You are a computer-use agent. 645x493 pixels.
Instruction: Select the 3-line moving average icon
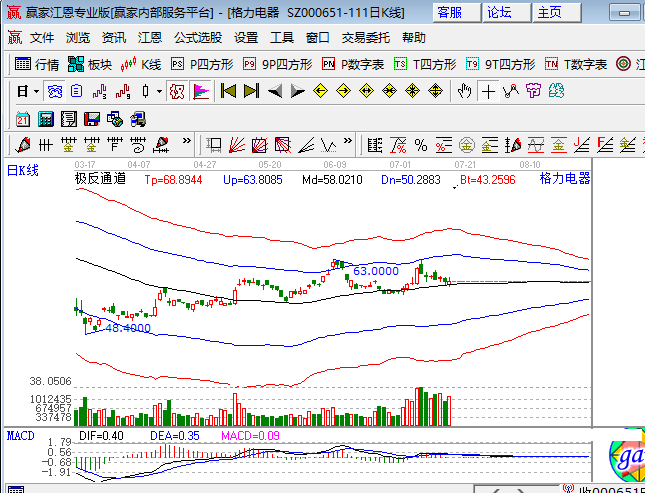tap(100, 91)
